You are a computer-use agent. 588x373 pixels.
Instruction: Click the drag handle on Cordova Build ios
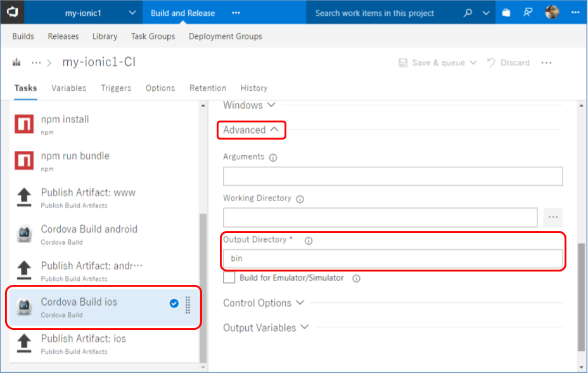tap(188, 305)
